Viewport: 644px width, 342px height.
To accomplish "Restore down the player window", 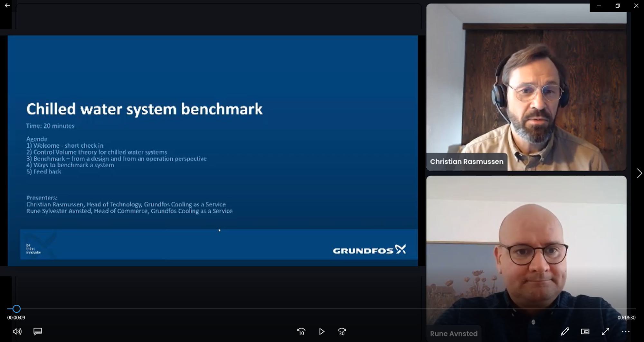I will click(x=618, y=6).
